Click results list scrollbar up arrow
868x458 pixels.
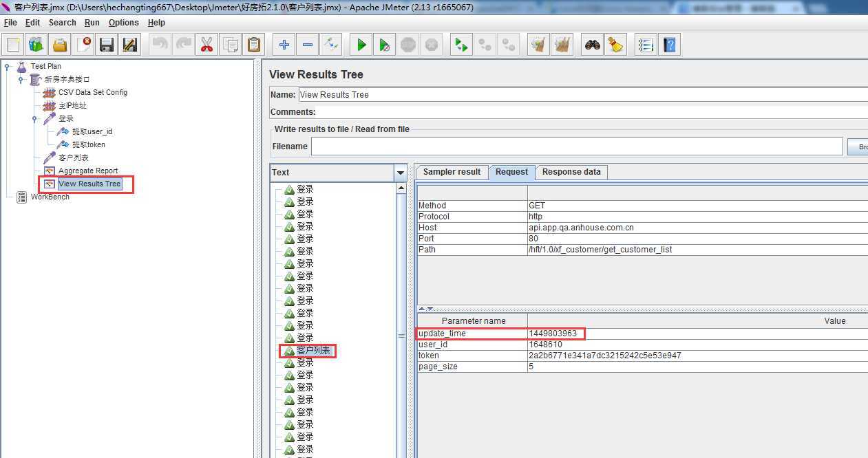(x=402, y=188)
